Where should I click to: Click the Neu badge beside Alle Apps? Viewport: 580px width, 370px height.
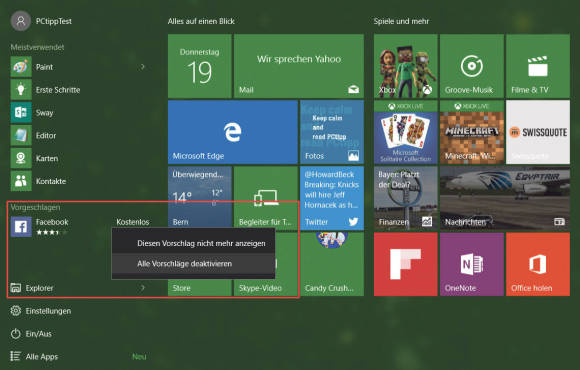click(x=139, y=357)
